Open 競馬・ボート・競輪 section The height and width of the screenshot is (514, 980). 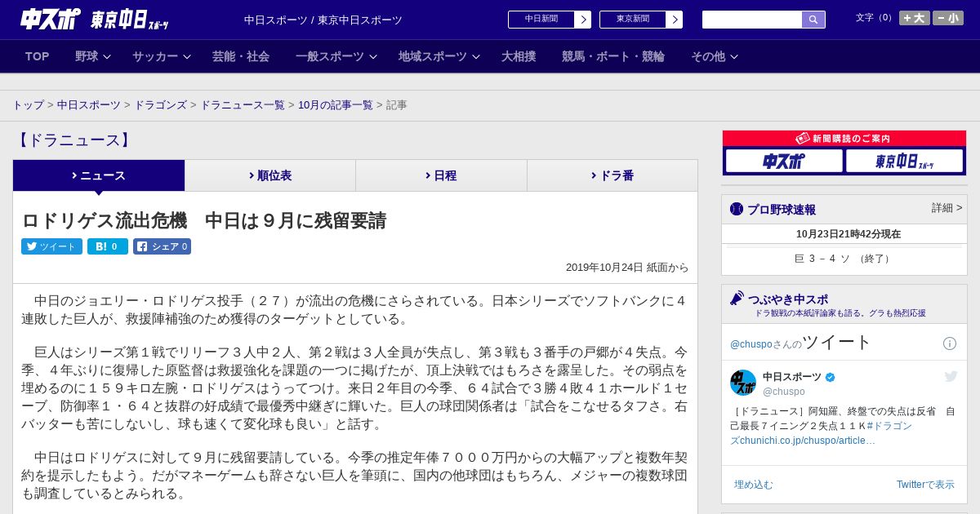pos(613,56)
